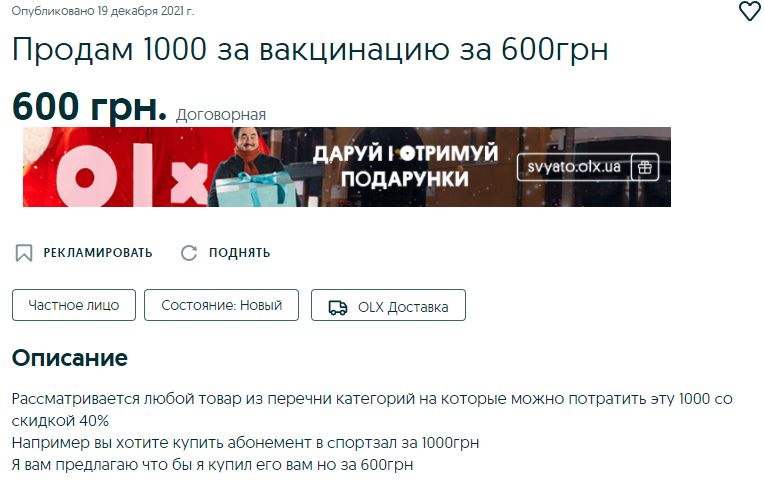Screen dimensions: 764x485
Task: Click the 600 грн. price
Action: pyautogui.click(x=89, y=106)
